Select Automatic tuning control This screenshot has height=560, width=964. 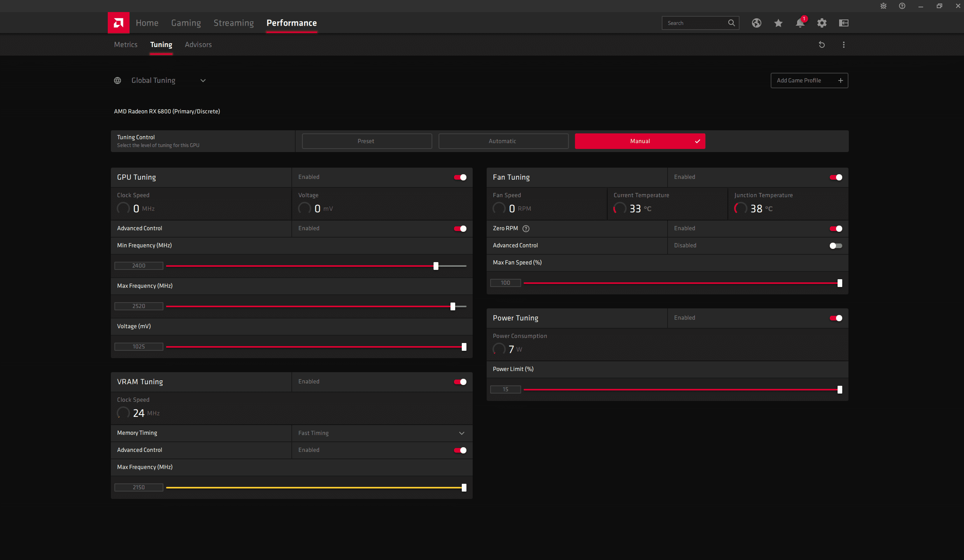coord(503,141)
